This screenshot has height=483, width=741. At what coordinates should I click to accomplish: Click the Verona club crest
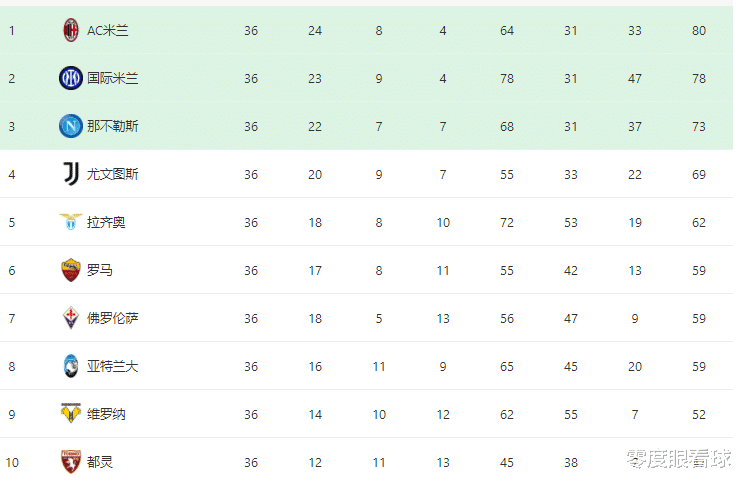tap(71, 414)
